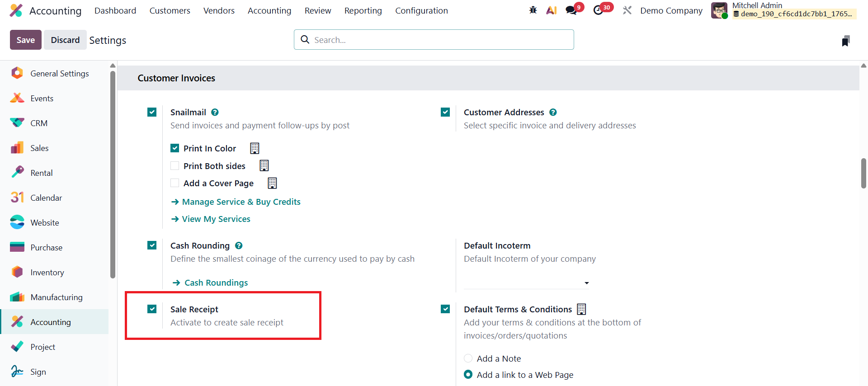
Task: Expand the Reporting menu
Action: (363, 10)
